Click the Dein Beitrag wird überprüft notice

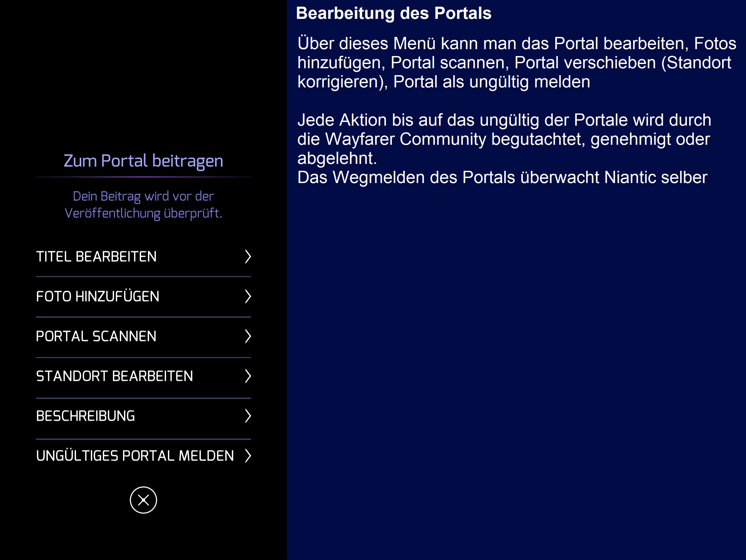(143, 205)
